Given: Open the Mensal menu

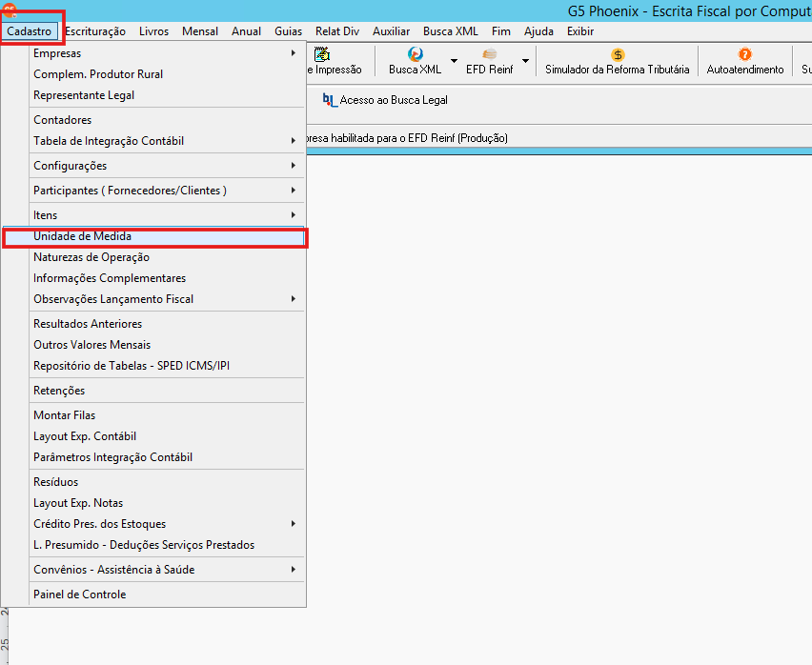Looking at the screenshot, I should tap(200, 31).
